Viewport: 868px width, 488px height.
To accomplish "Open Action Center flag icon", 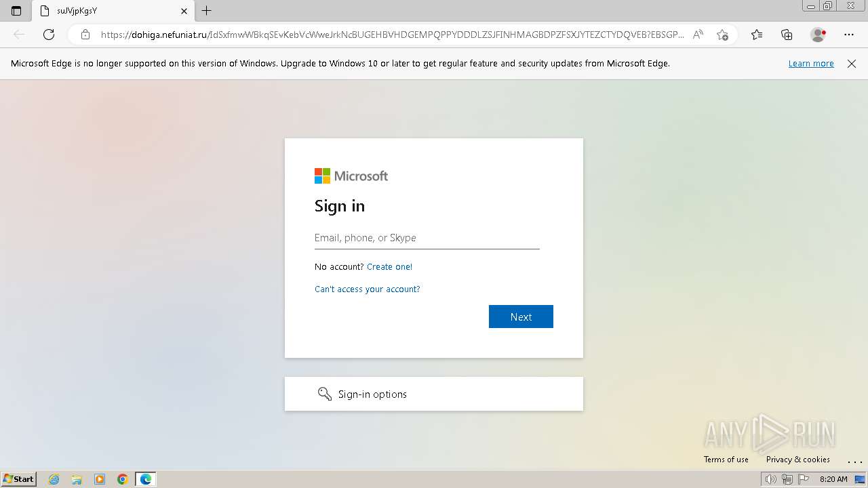I will pyautogui.click(x=804, y=479).
